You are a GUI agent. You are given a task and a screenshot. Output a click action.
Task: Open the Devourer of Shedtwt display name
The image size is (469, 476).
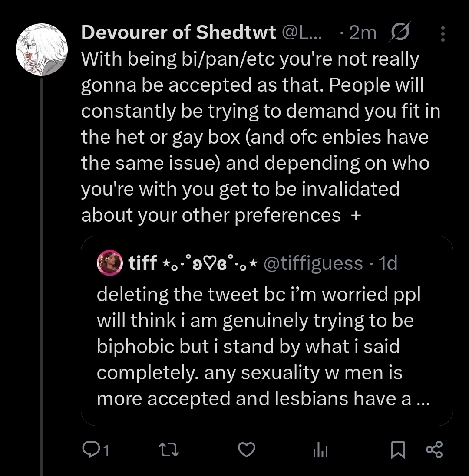(178, 33)
